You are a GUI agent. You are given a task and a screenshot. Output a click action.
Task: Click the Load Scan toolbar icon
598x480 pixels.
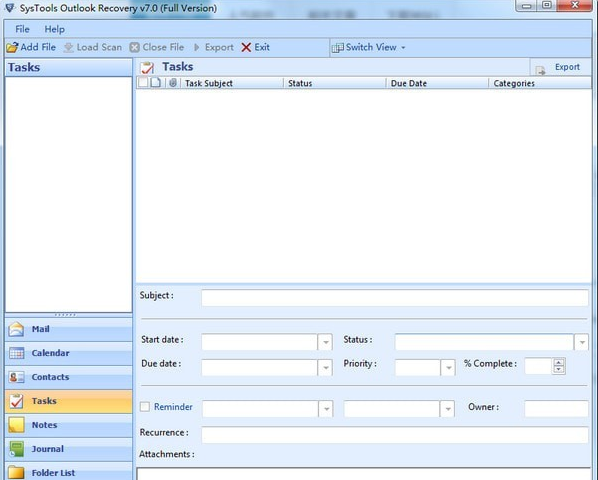click(x=68, y=47)
